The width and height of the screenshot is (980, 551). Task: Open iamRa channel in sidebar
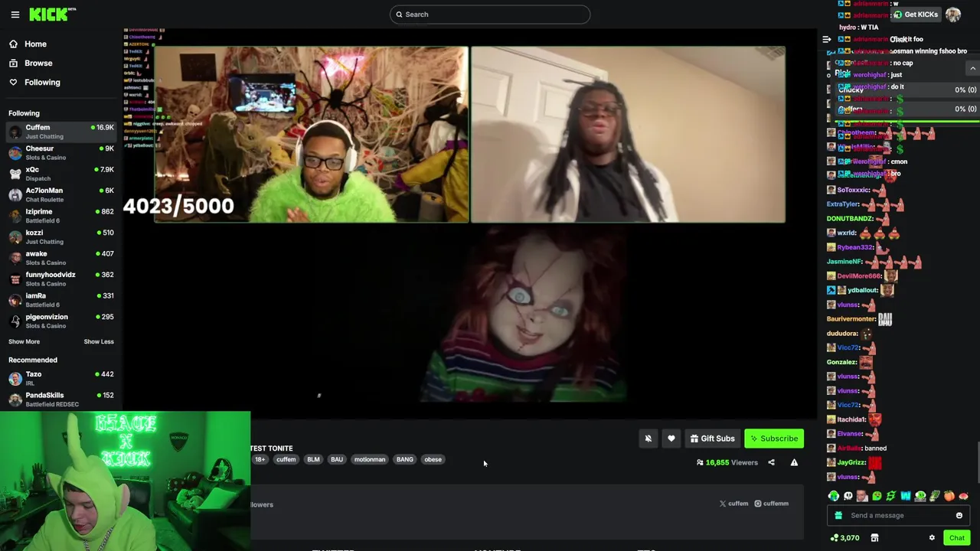pyautogui.click(x=60, y=300)
